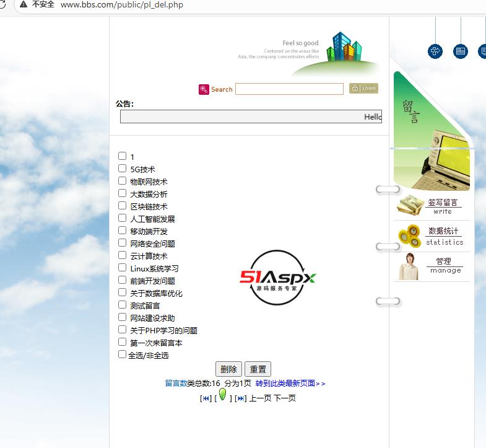This screenshot has width=486, height=448.
Task: Click the pink Search magnifier icon
Action: [204, 89]
